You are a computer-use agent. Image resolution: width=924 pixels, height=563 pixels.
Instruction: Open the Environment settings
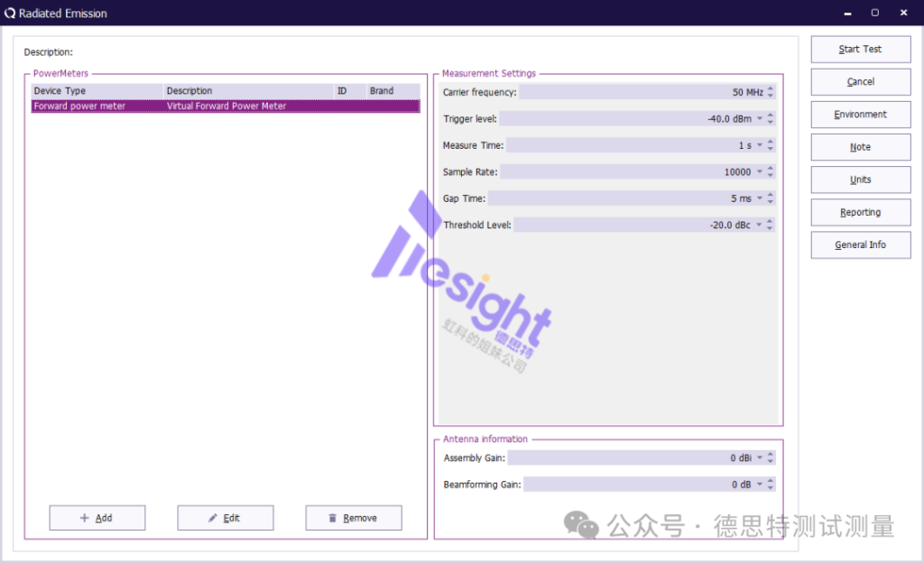tap(860, 115)
